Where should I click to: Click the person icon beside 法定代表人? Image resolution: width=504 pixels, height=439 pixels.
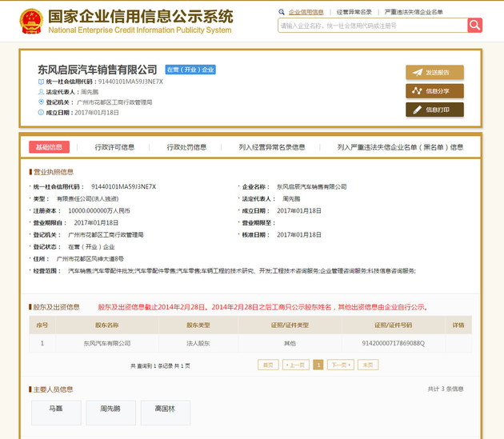point(41,92)
